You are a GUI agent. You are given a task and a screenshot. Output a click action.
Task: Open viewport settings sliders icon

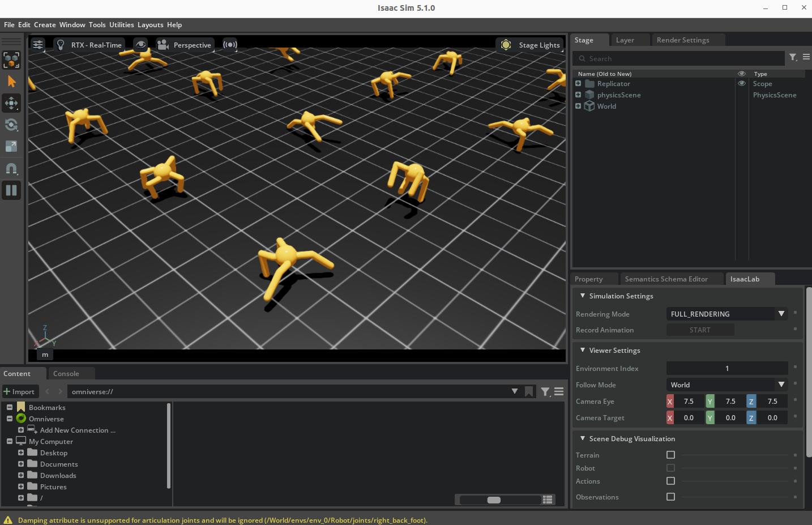(x=38, y=45)
